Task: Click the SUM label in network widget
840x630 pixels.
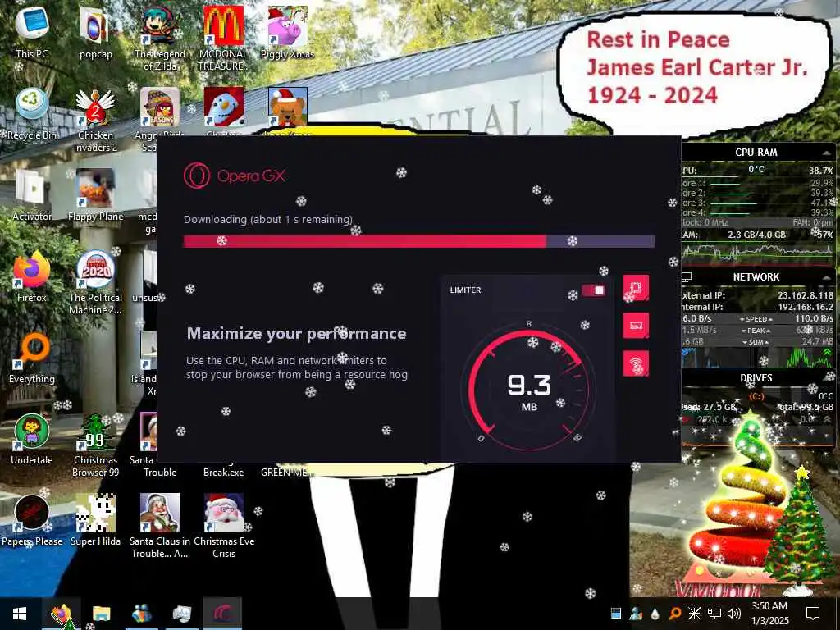Action: coord(756,342)
